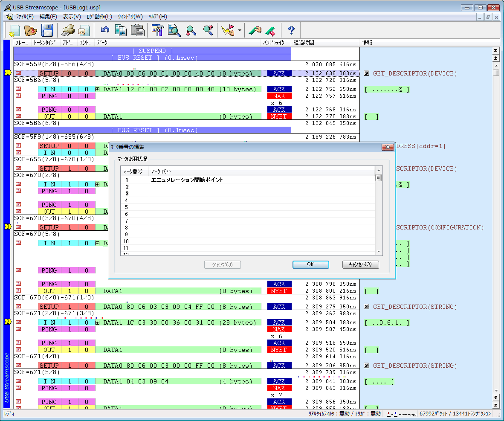
Task: Jump to log top with the topmost scroll button
Action: point(495,50)
